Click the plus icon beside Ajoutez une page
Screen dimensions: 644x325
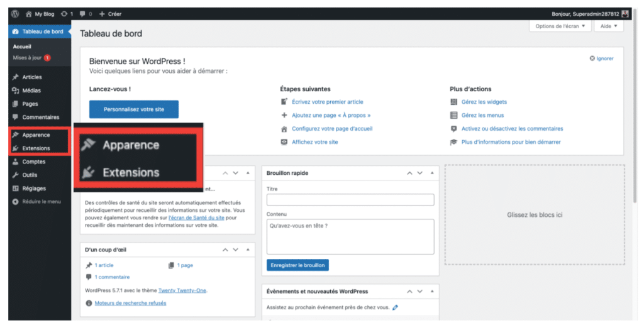pyautogui.click(x=284, y=115)
